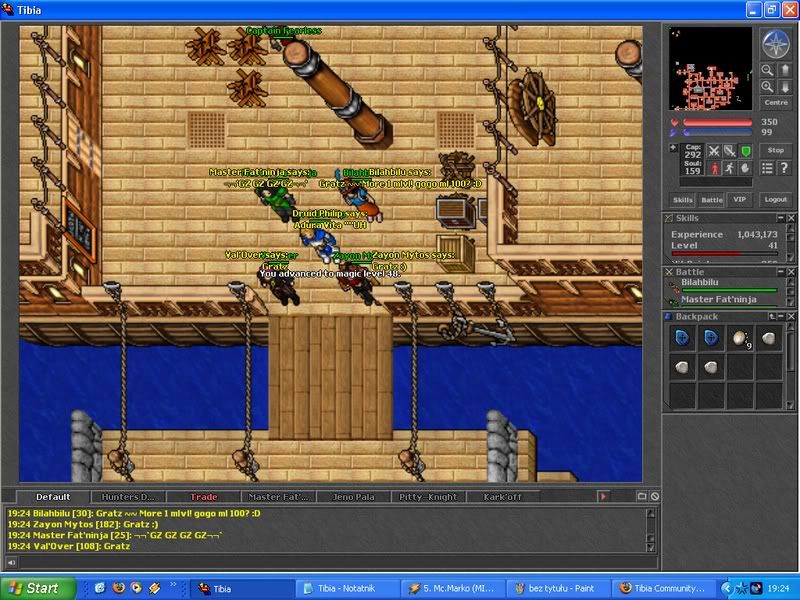Open Tibia - Notatnik from taskbar
The width and height of the screenshot is (800, 600).
pos(348,589)
